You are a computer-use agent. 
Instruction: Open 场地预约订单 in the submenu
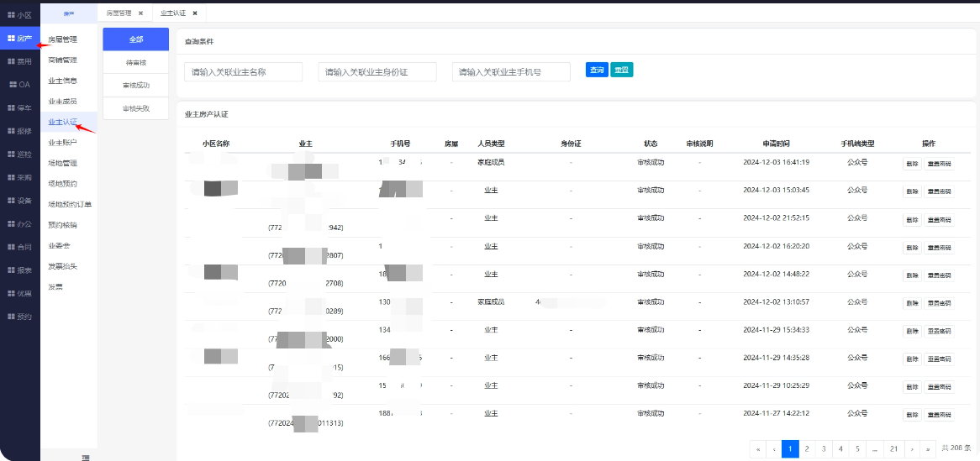pos(70,204)
